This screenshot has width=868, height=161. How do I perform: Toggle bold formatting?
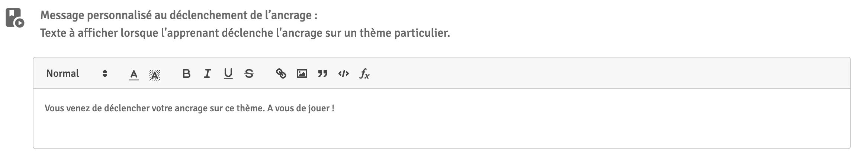click(x=186, y=74)
